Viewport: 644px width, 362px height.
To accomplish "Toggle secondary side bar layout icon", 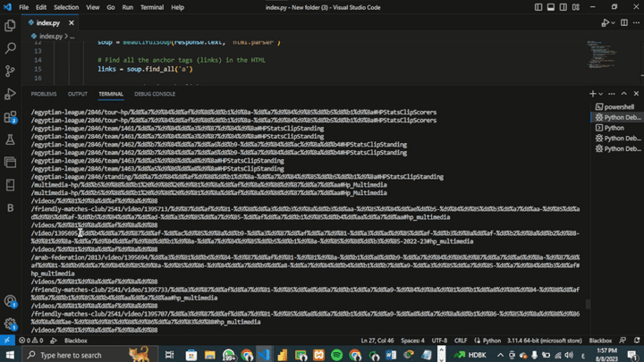I will pyautogui.click(x=563, y=7).
